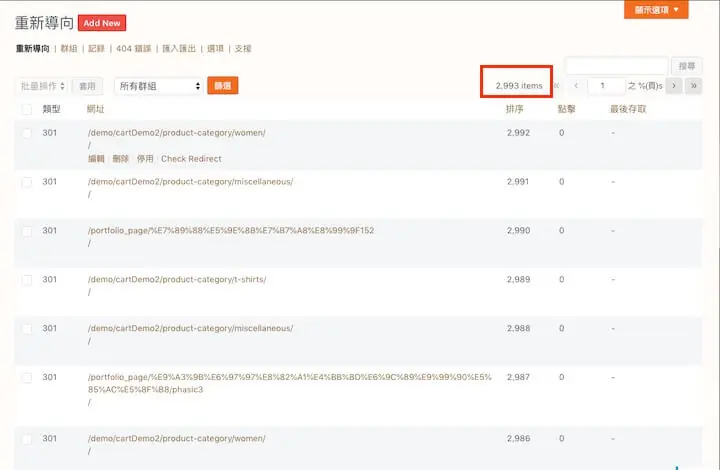Check the box for row ordered 2,986
720x470 pixels.
[x=27, y=439]
